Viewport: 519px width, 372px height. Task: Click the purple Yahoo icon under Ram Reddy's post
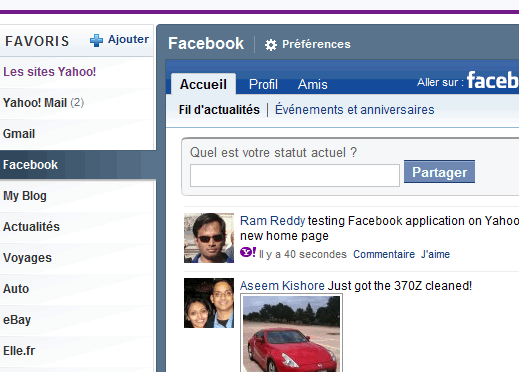248,252
